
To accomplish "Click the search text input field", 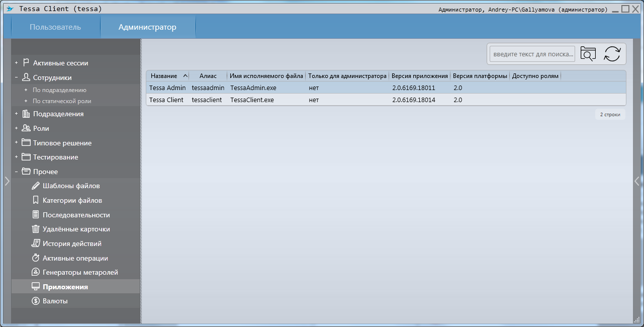I will coord(532,54).
